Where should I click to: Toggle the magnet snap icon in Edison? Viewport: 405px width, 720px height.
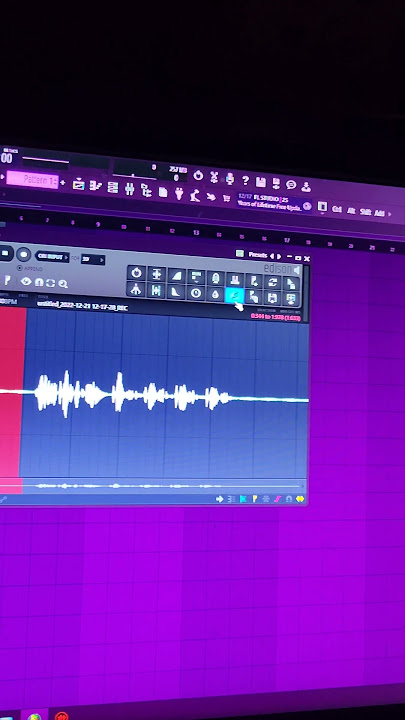coord(39,282)
